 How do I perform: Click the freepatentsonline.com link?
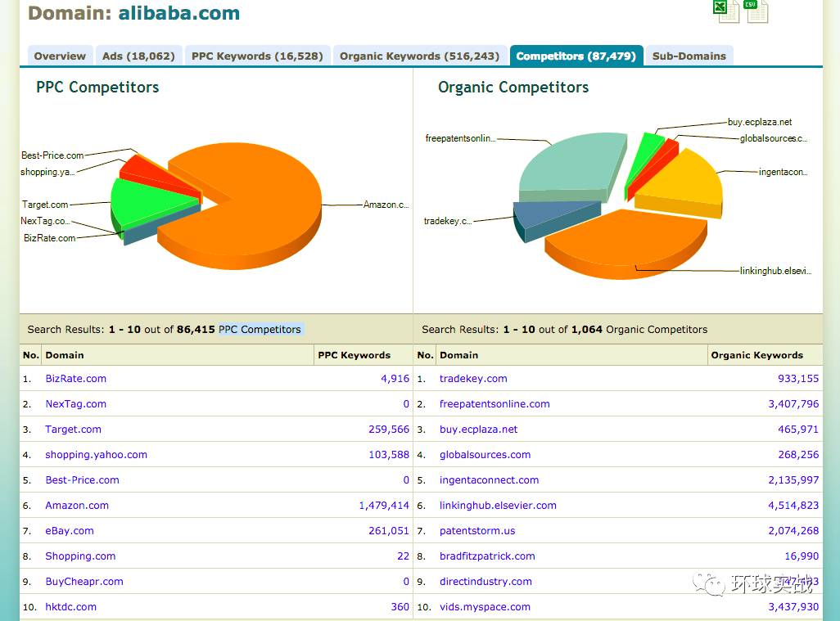495,403
